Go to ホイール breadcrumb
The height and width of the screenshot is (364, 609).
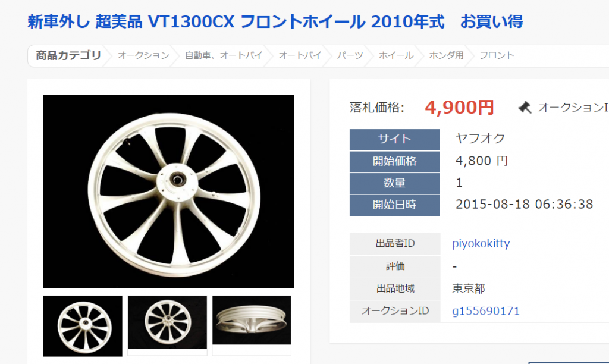point(395,55)
